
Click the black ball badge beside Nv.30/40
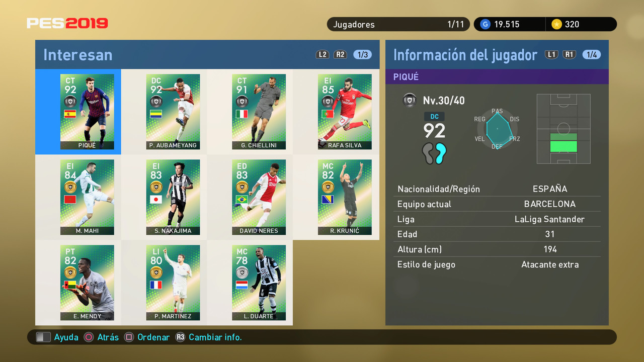(410, 100)
